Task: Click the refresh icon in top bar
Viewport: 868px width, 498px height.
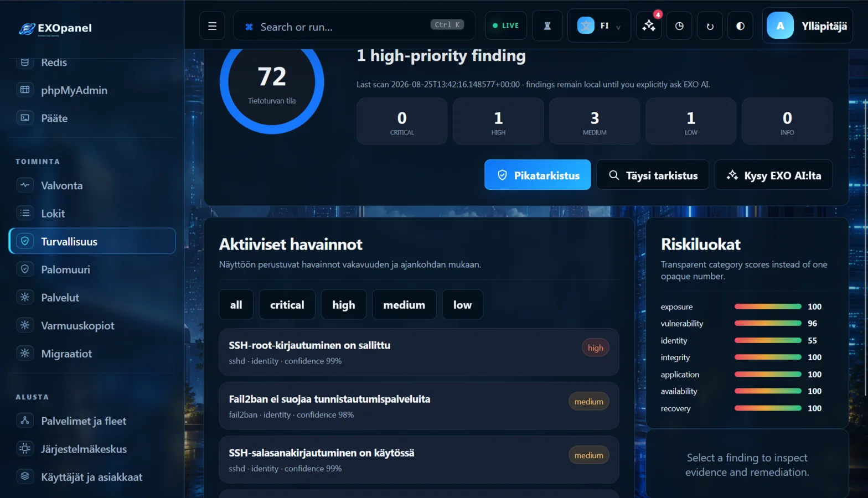Action: tap(710, 26)
